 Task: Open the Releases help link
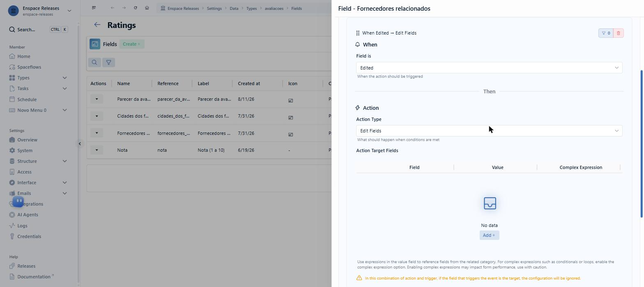[26, 266]
